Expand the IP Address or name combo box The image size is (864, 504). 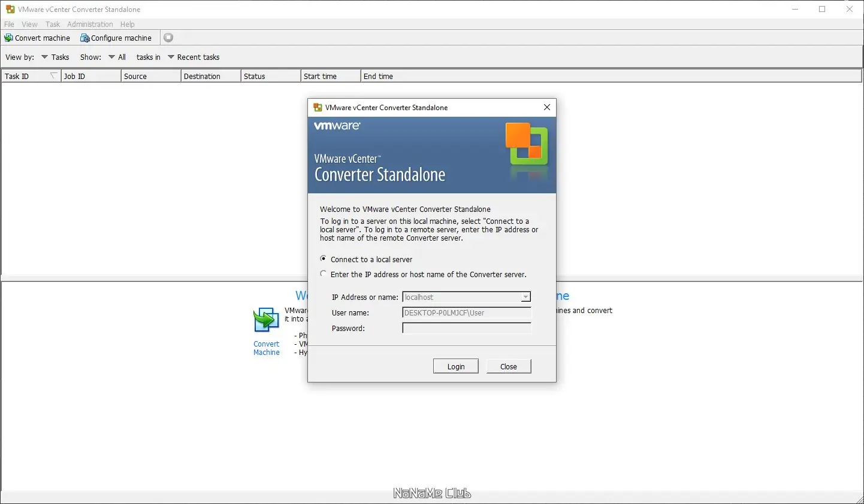coord(525,297)
